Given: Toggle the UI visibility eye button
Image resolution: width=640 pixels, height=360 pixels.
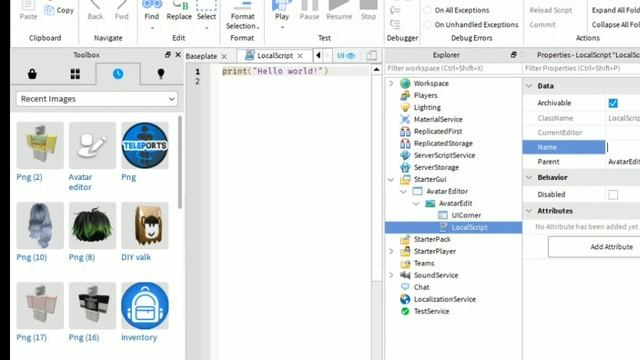Looking at the screenshot, I should pyautogui.click(x=346, y=56).
